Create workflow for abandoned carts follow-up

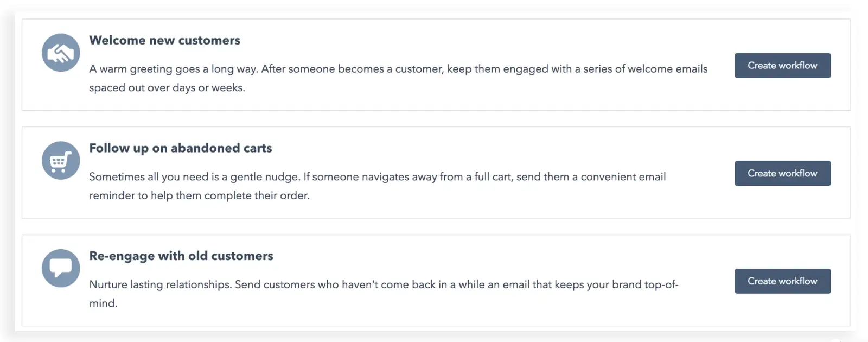pos(782,173)
